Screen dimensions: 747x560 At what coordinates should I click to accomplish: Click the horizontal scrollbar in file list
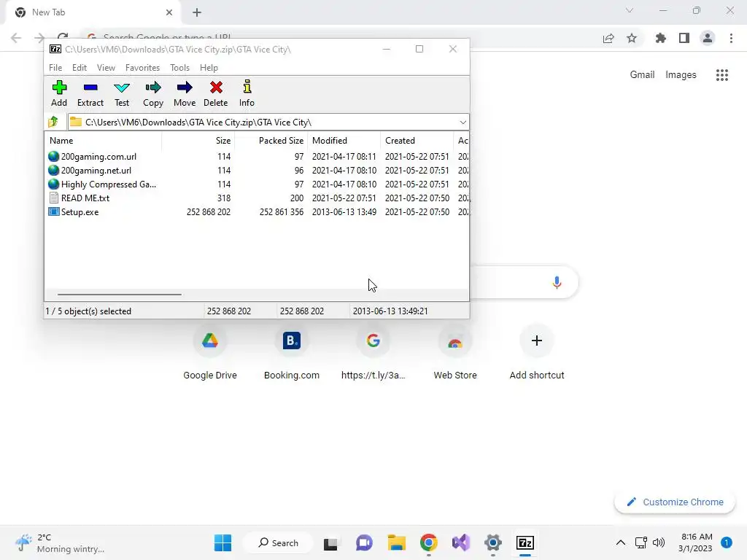tap(119, 295)
